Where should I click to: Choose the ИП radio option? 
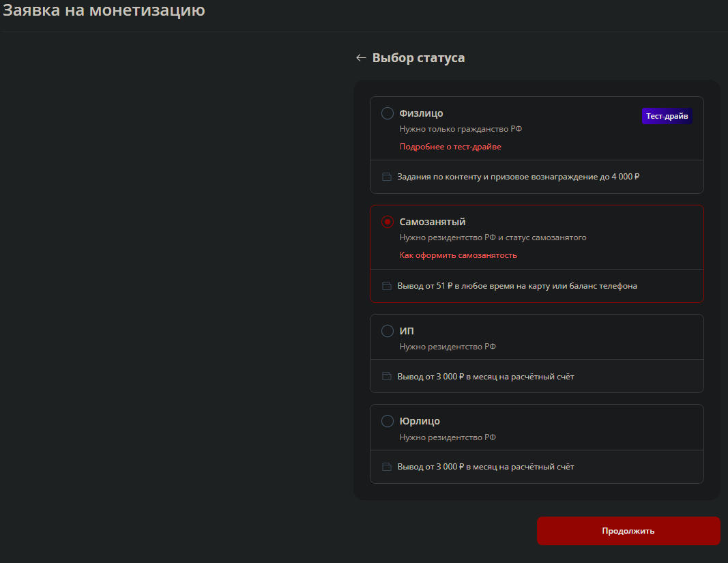(388, 331)
